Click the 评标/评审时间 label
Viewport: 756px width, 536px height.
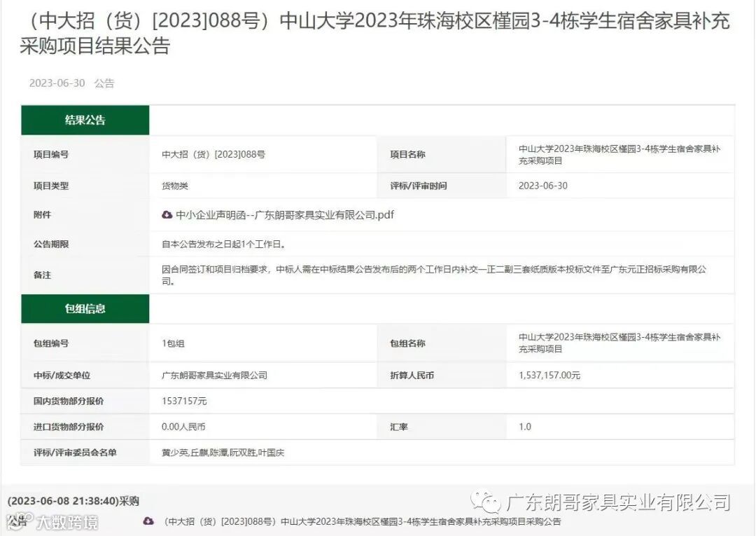pyautogui.click(x=419, y=186)
